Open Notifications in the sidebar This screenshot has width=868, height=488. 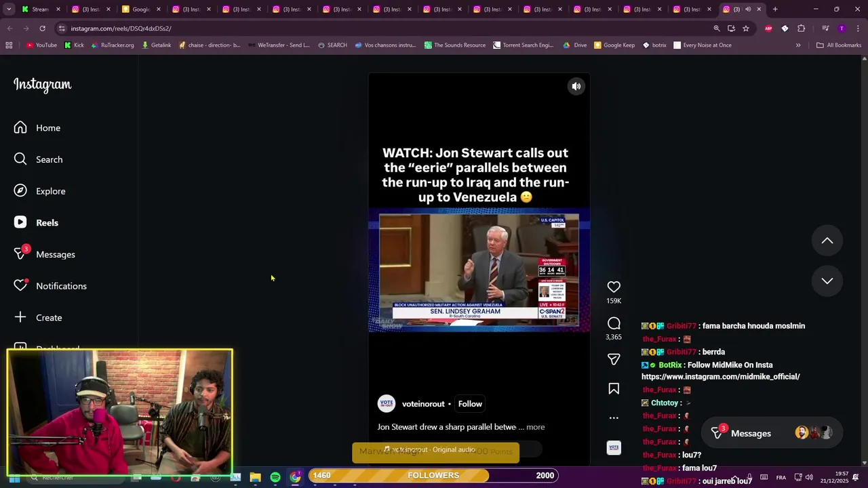click(50, 286)
